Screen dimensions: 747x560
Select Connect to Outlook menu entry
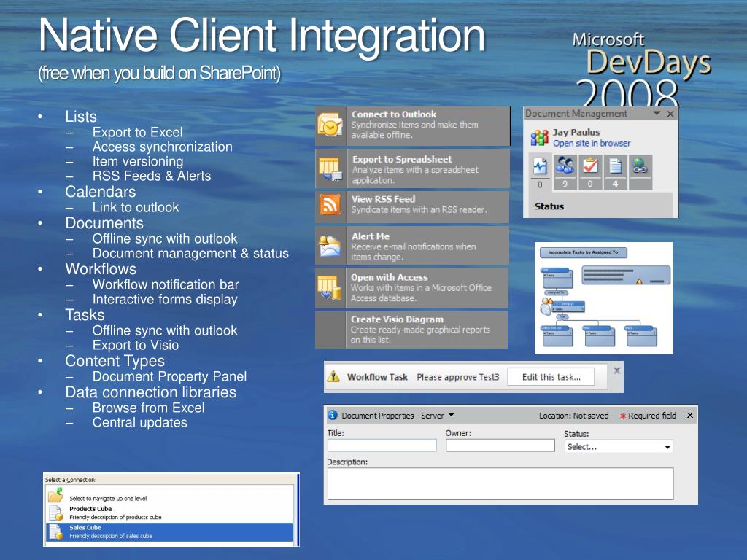pos(413,125)
